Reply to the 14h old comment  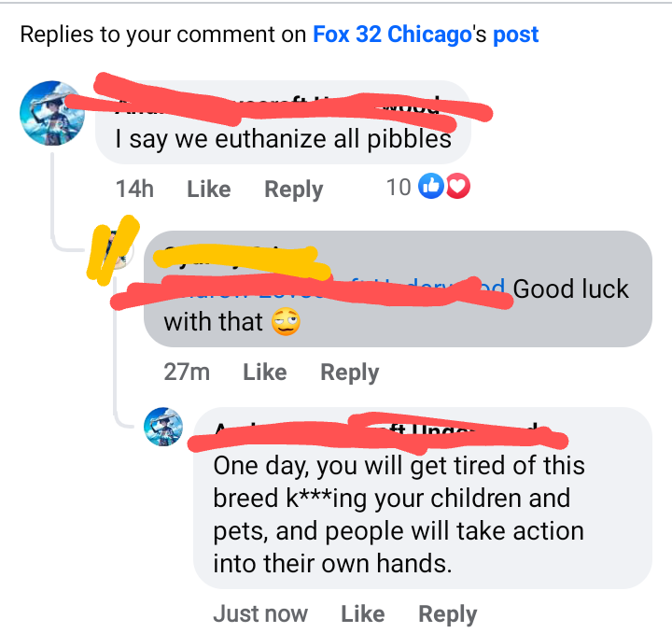tap(294, 190)
